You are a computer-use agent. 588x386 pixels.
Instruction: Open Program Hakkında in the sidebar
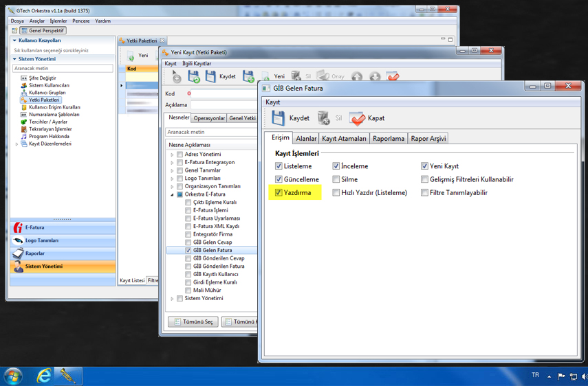pyautogui.click(x=49, y=136)
